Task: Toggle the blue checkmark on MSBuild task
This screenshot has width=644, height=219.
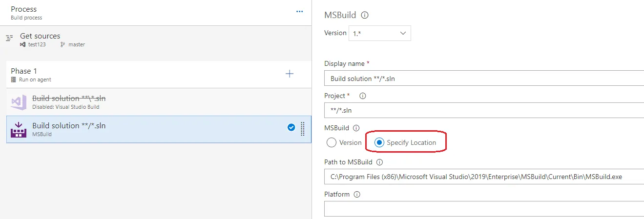Action: click(x=291, y=128)
